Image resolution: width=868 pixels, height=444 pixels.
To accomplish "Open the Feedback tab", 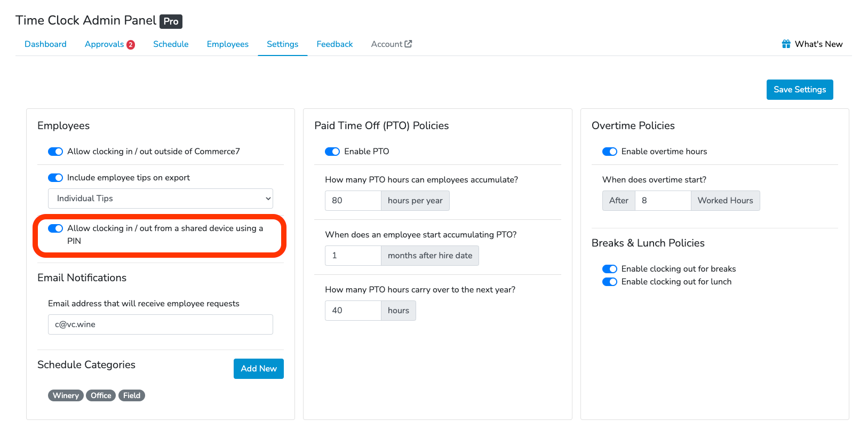I will [335, 44].
